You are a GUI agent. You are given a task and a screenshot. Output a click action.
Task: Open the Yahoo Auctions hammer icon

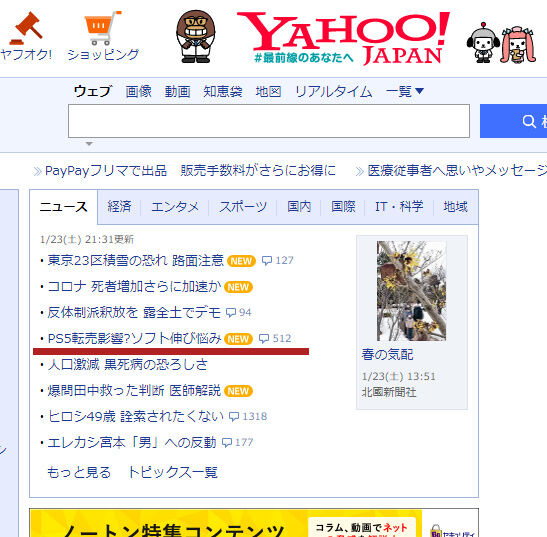26,28
